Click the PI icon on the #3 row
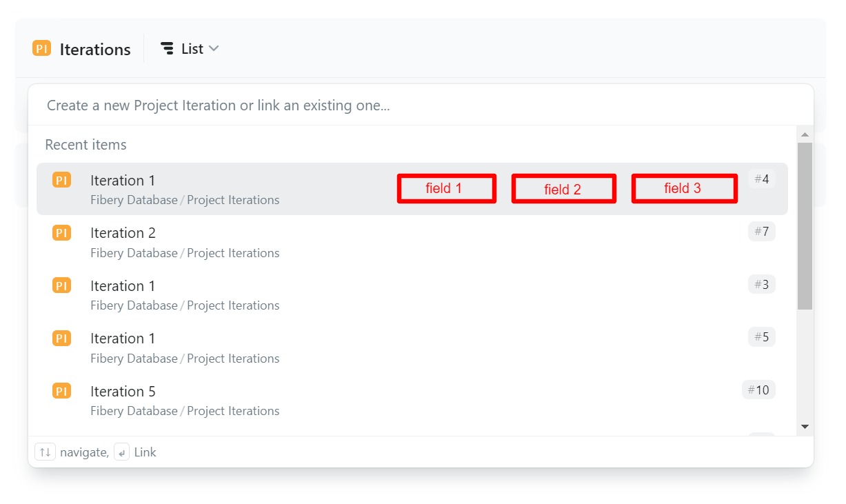This screenshot has width=846, height=504. click(61, 285)
